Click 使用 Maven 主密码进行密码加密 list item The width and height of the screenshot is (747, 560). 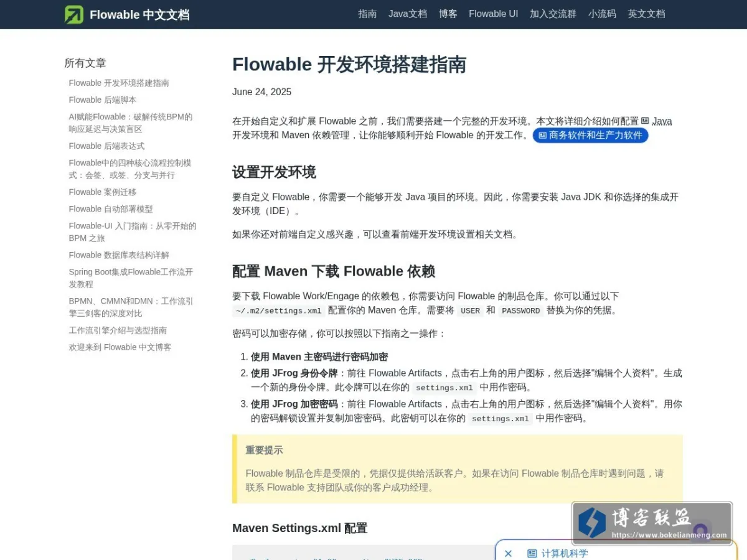click(x=319, y=357)
